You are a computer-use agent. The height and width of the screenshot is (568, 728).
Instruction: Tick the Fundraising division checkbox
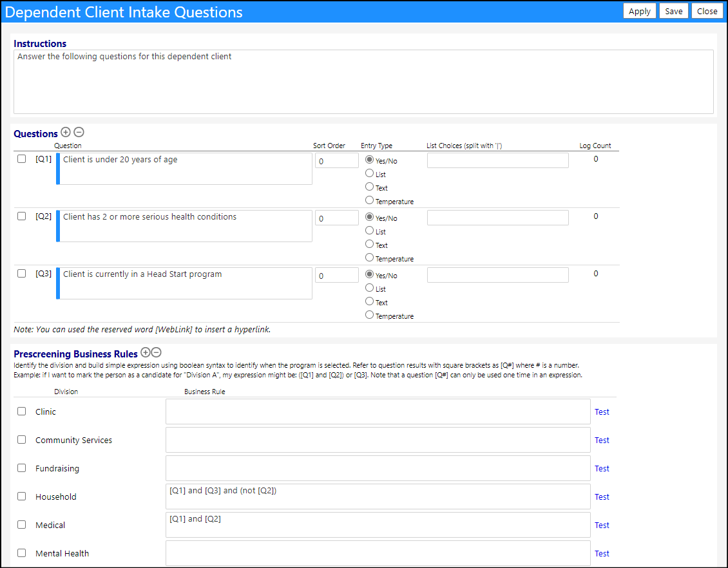pyautogui.click(x=21, y=468)
